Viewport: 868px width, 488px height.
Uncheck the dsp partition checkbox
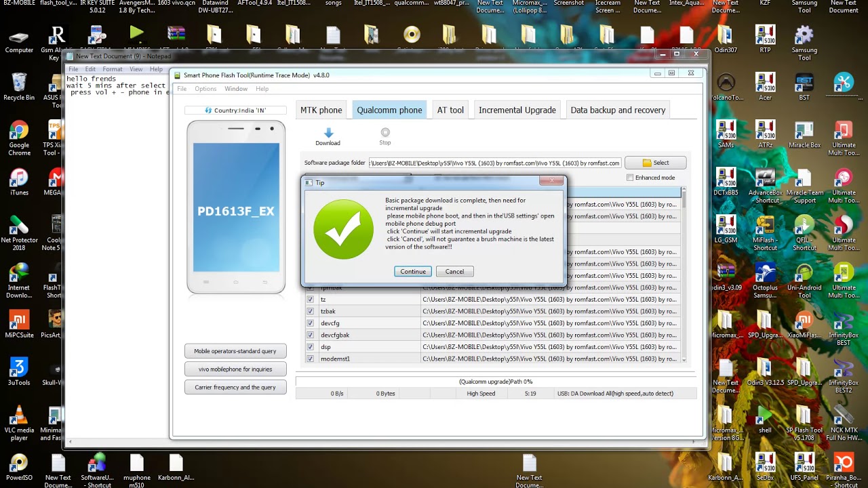310,347
